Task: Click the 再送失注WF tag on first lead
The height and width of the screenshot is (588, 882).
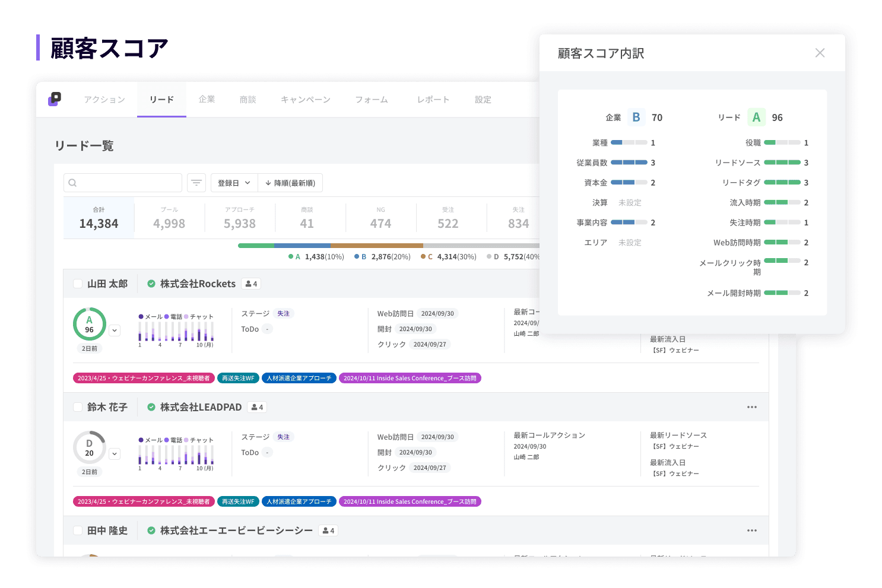Action: coord(238,378)
